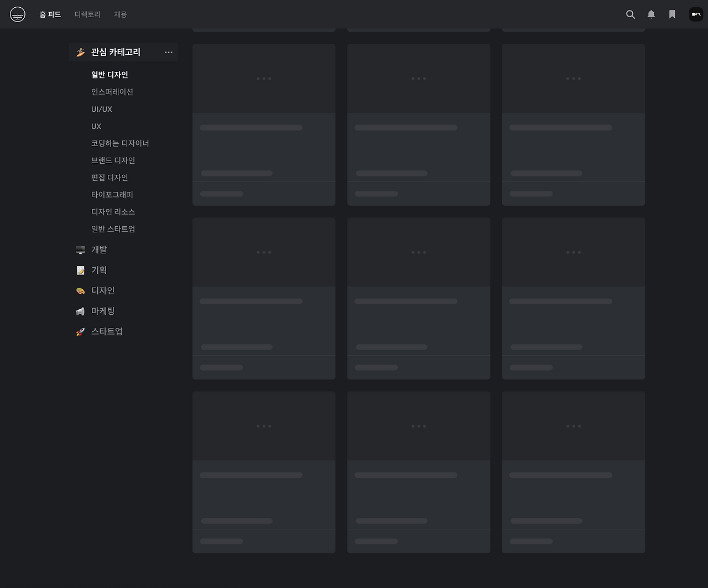
Task: Select the UX category
Action: (96, 126)
